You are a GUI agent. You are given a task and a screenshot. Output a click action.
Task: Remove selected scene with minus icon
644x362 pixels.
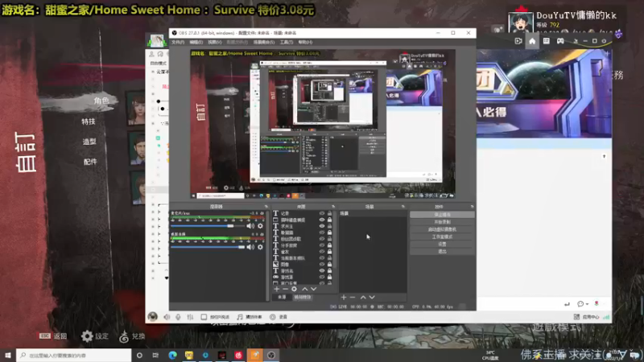click(352, 297)
